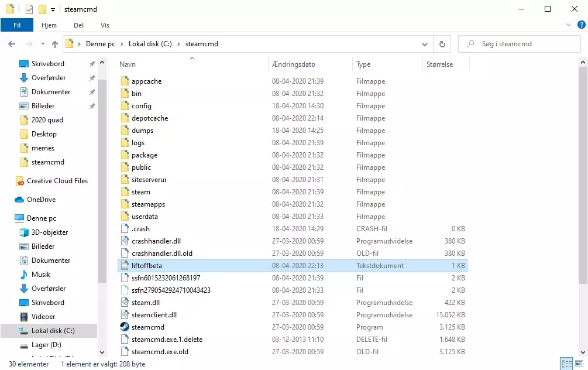This screenshot has width=588, height=370.
Task: Click the properties quick access toolbar icon
Action: point(29,9)
